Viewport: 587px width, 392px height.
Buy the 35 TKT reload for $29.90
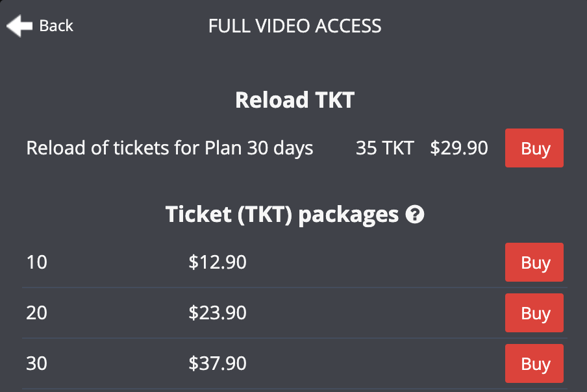tap(534, 149)
